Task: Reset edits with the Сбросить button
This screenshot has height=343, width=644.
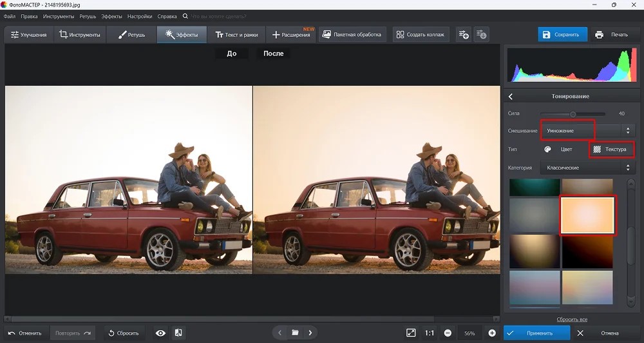Action: tap(124, 333)
